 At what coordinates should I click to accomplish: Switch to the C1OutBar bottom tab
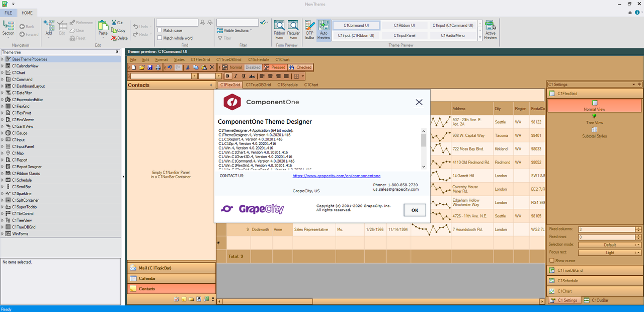(x=596, y=300)
